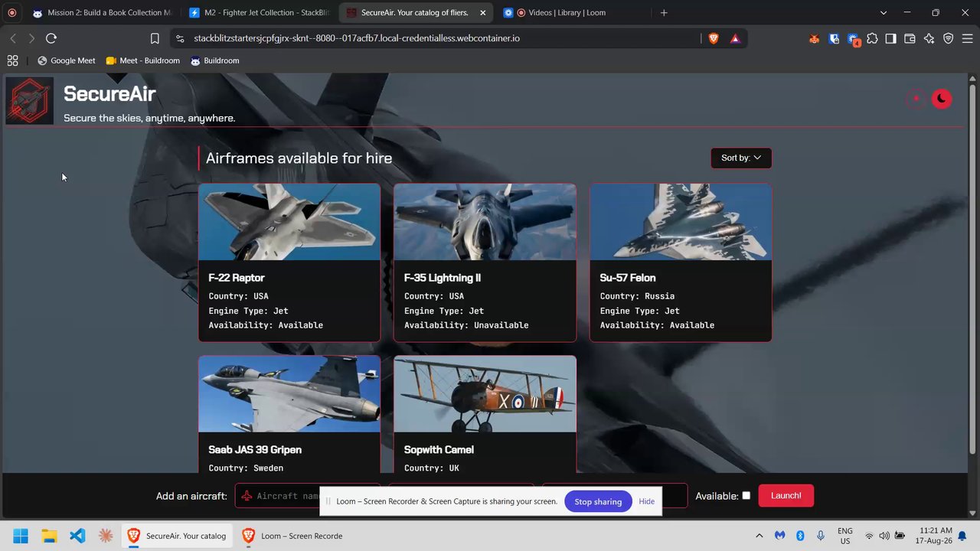The image size is (980, 551).
Task: Open a new browser tab
Action: coord(664,13)
